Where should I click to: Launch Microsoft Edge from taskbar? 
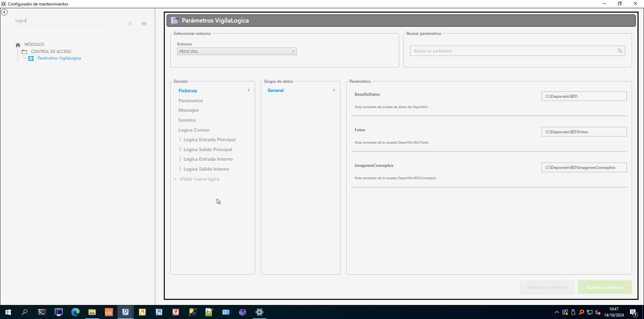(75, 312)
